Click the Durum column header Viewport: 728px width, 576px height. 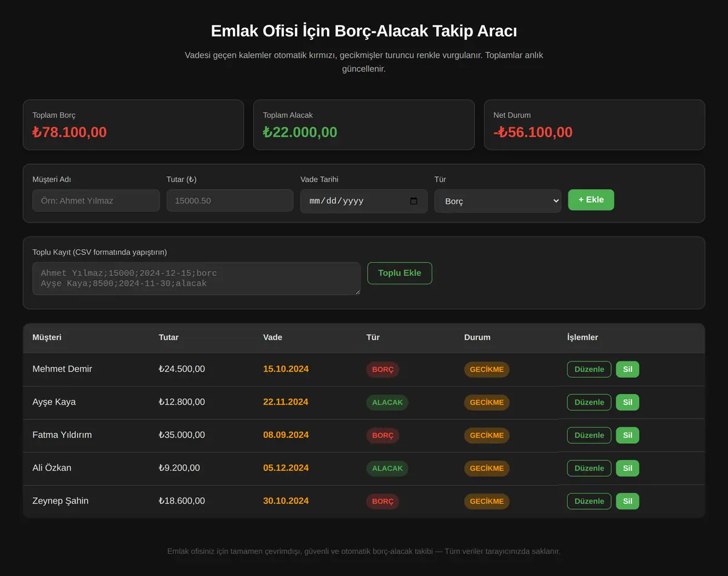477,337
